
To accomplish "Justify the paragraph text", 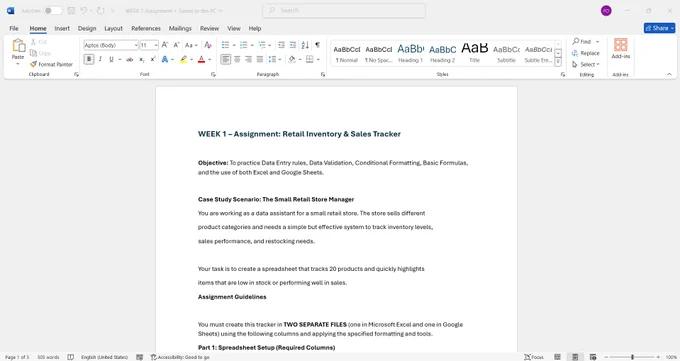I will point(260,59).
